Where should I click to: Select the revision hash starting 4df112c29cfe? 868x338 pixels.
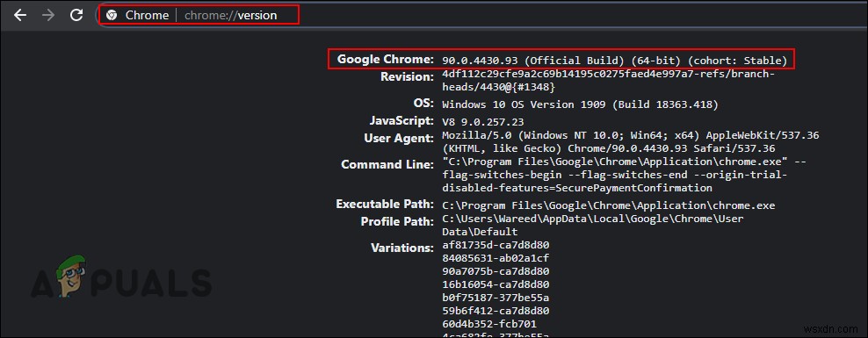coord(608,74)
